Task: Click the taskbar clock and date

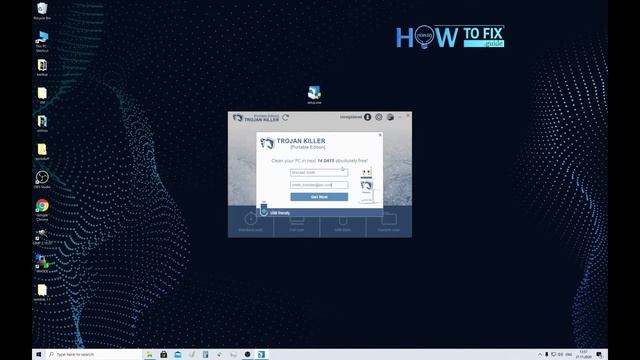Action: tap(584, 354)
